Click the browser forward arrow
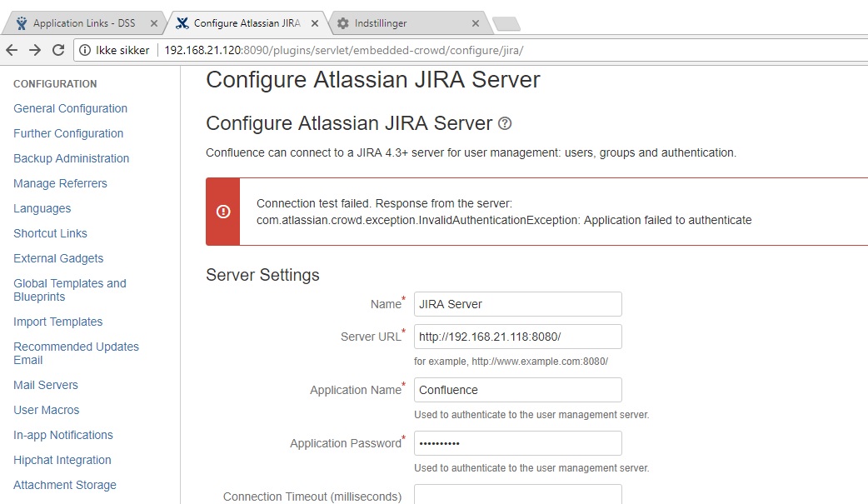This screenshot has width=868, height=504. click(x=35, y=50)
